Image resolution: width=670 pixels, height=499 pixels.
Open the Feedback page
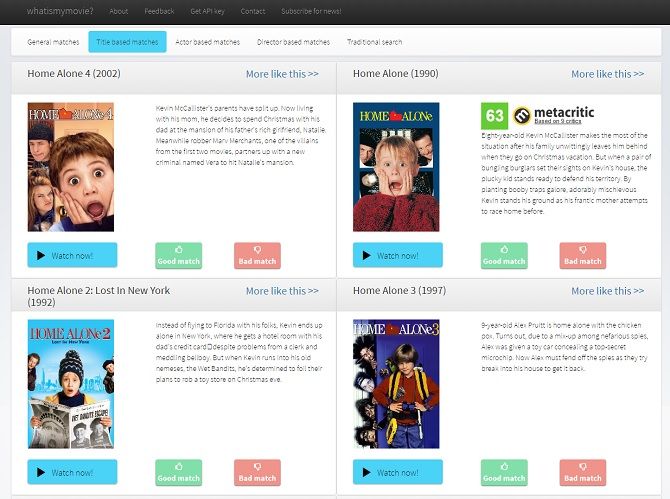tap(159, 12)
